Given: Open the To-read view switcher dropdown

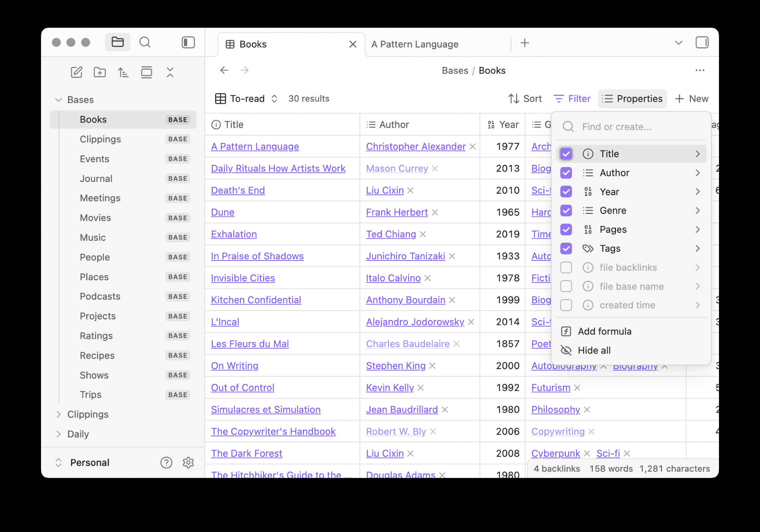Looking at the screenshot, I should click(x=247, y=99).
